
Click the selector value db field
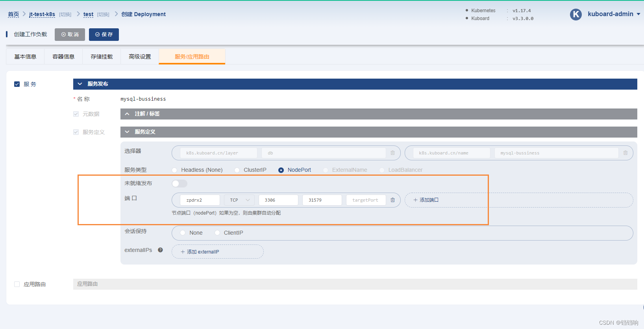(x=324, y=153)
